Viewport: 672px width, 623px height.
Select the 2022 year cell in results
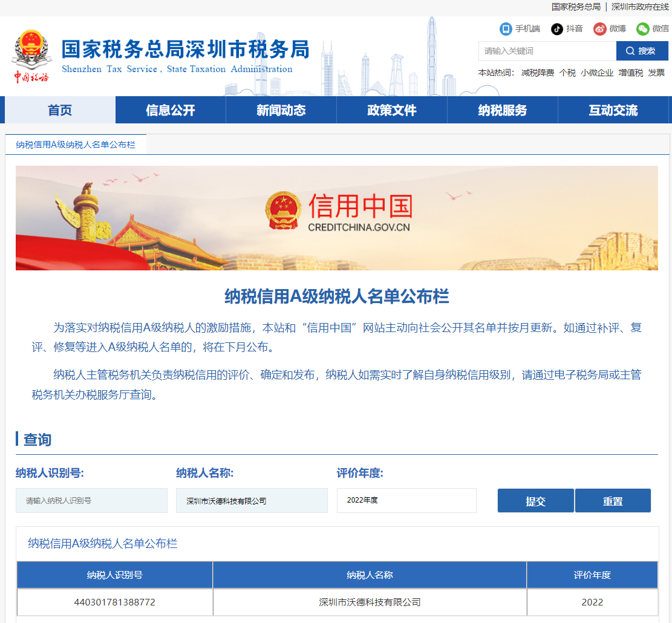pyautogui.click(x=592, y=602)
